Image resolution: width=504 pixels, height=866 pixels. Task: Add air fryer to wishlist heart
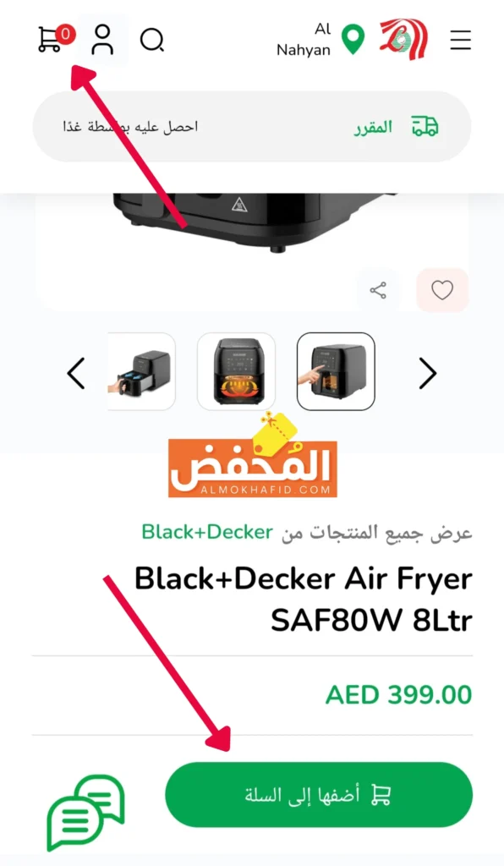(x=442, y=290)
